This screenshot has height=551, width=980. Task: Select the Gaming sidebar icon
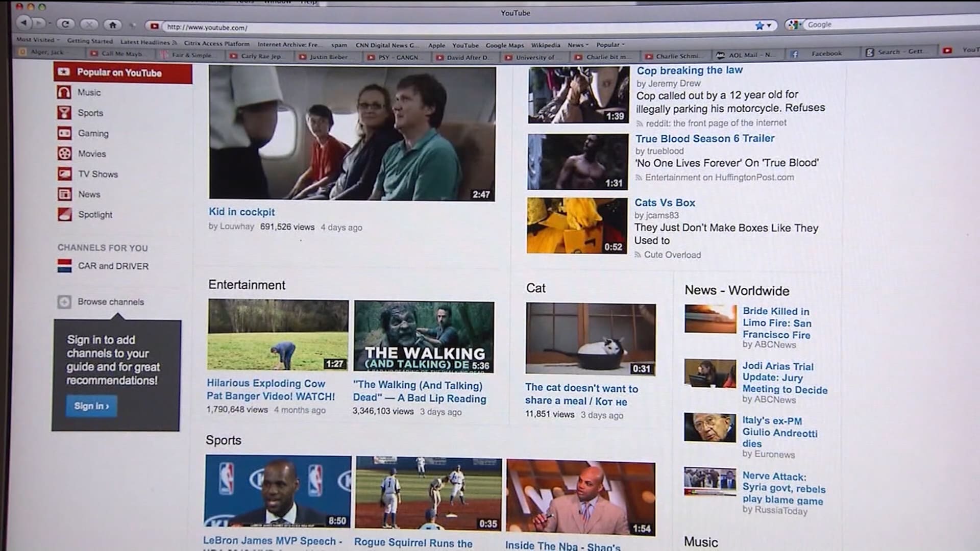pyautogui.click(x=64, y=133)
